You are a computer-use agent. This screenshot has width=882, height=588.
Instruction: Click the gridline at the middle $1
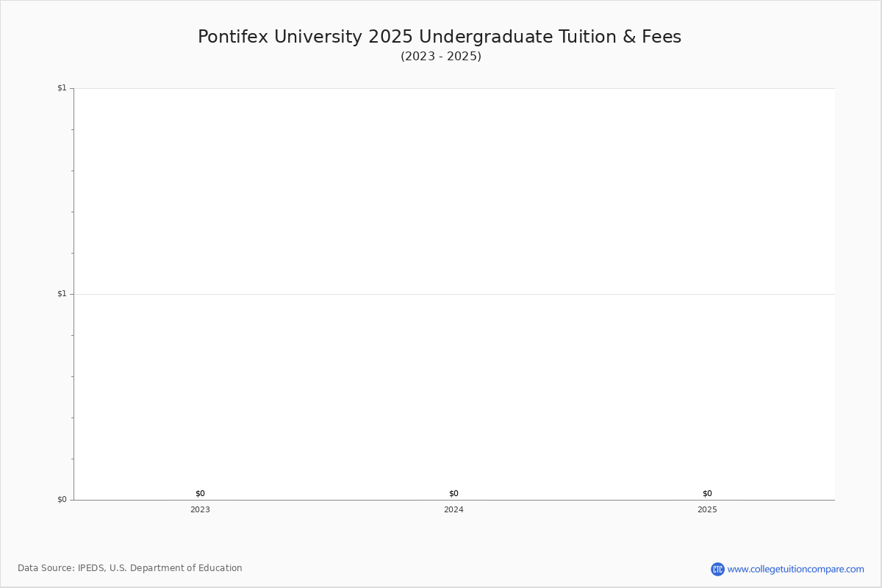(x=454, y=294)
